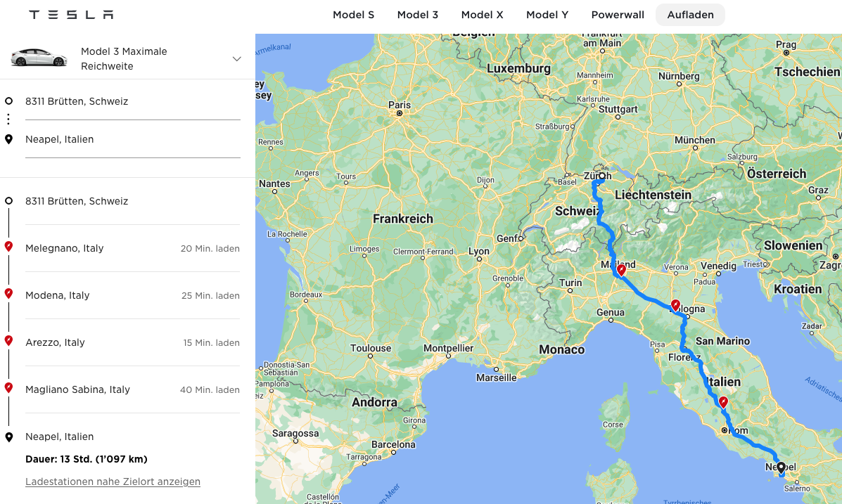
Task: Click the Frankreich country label on map
Action: [403, 219]
